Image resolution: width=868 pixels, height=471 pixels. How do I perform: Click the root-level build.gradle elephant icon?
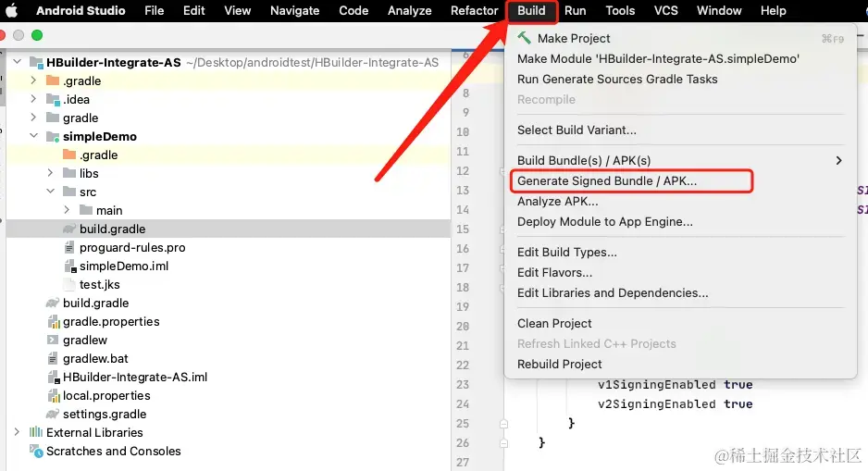[x=53, y=303]
